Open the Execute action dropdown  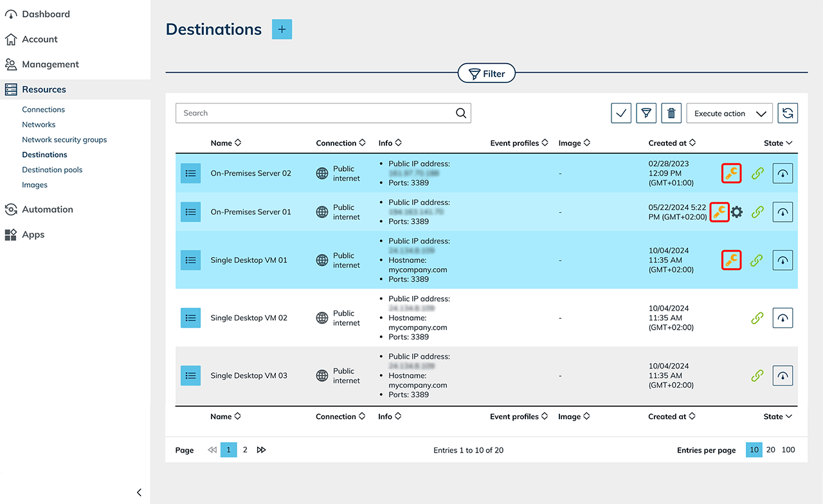tap(729, 113)
